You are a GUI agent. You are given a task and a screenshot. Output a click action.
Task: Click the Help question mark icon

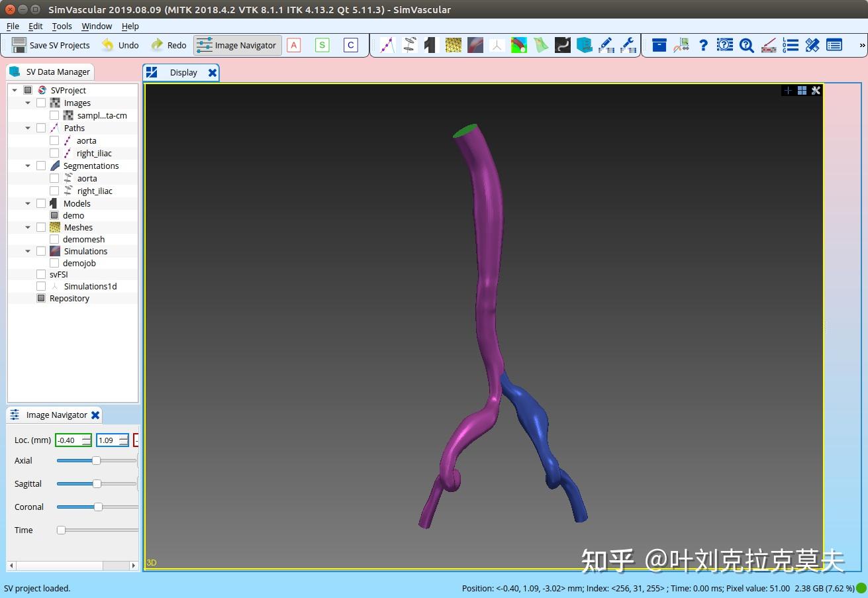coord(703,45)
